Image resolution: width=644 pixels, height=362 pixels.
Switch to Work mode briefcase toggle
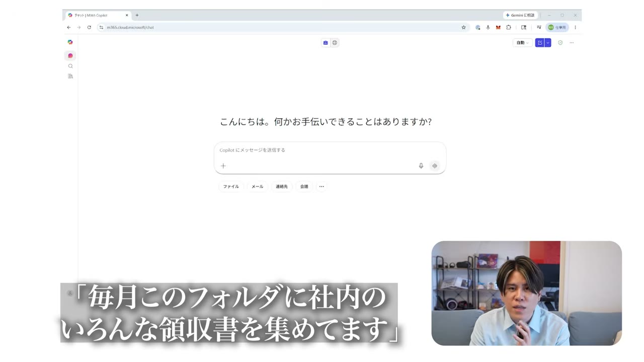(326, 43)
